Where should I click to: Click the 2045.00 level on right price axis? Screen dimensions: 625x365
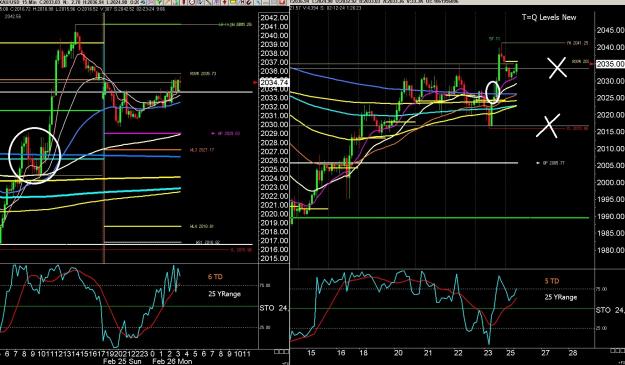coord(611,30)
